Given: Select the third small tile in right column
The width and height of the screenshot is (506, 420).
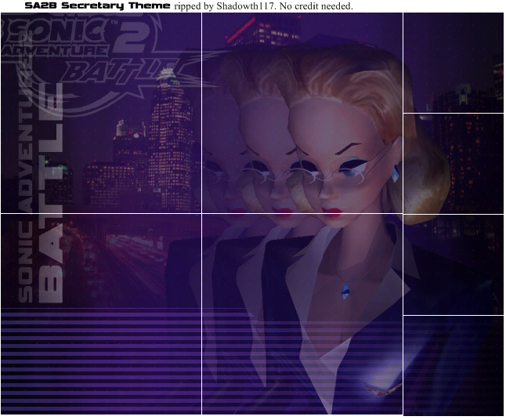Looking at the screenshot, I should 453,264.
